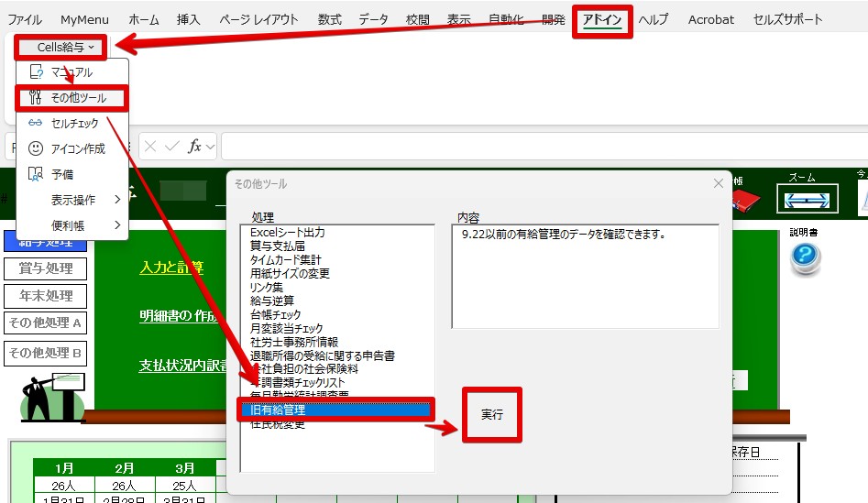Click the fx insert function icon
Image resolution: width=868 pixels, height=503 pixels.
[x=194, y=147]
